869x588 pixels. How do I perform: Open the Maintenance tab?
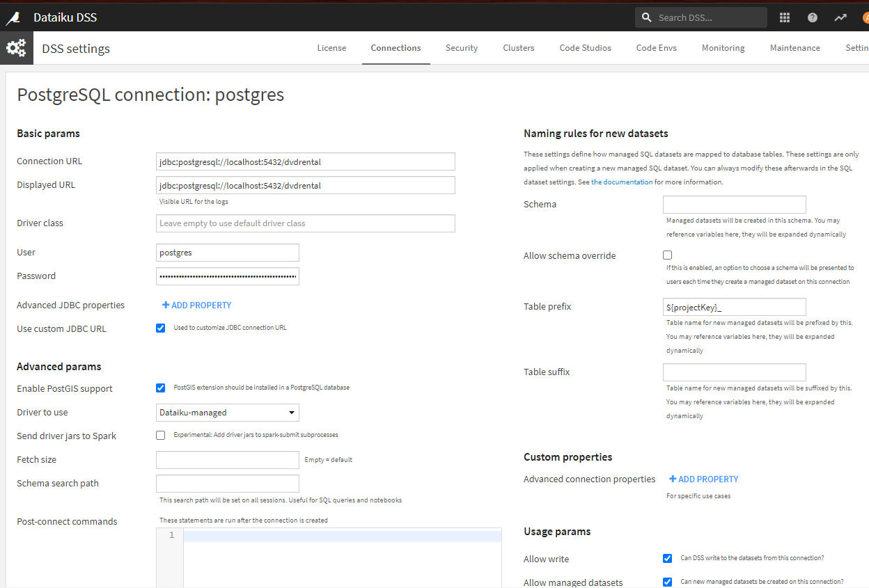click(795, 48)
